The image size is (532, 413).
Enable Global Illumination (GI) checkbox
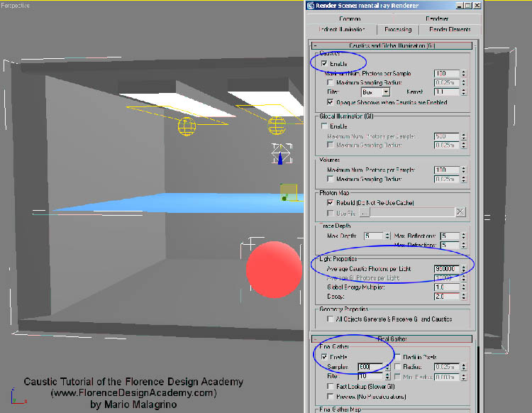point(325,126)
